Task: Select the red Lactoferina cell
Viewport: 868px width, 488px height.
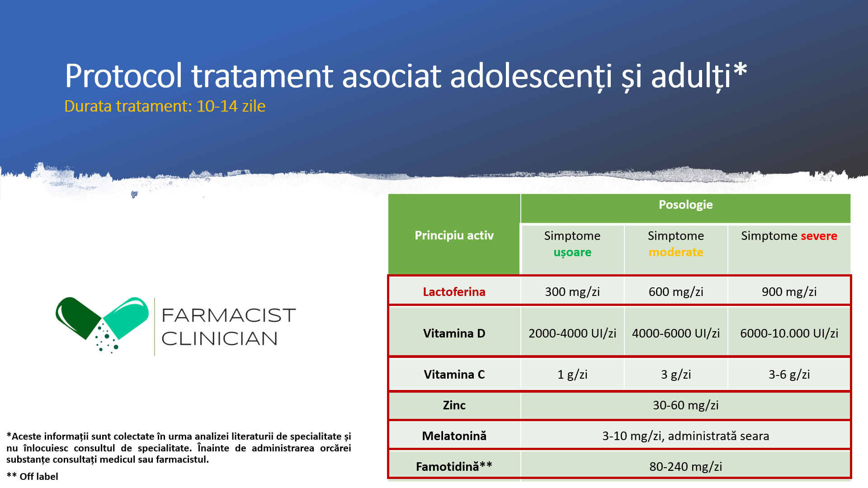Action: pos(454,292)
